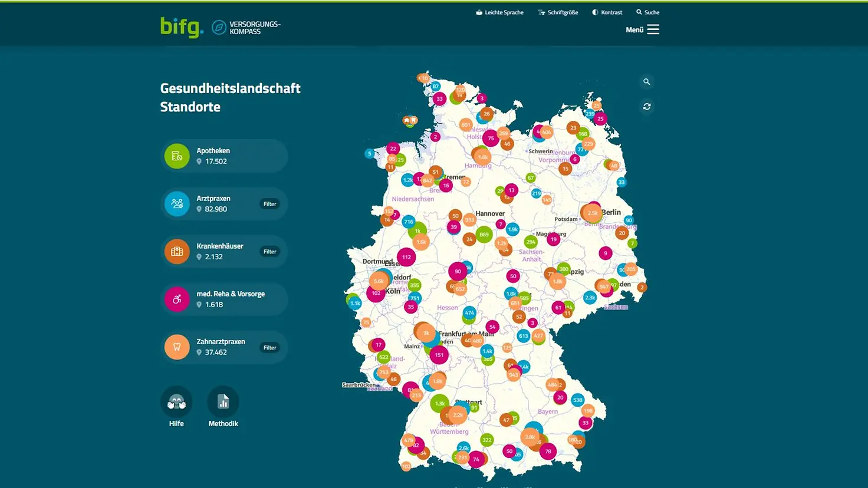Open the Hilfe help icon
Viewport: 868px width, 488px height.
pyautogui.click(x=176, y=403)
